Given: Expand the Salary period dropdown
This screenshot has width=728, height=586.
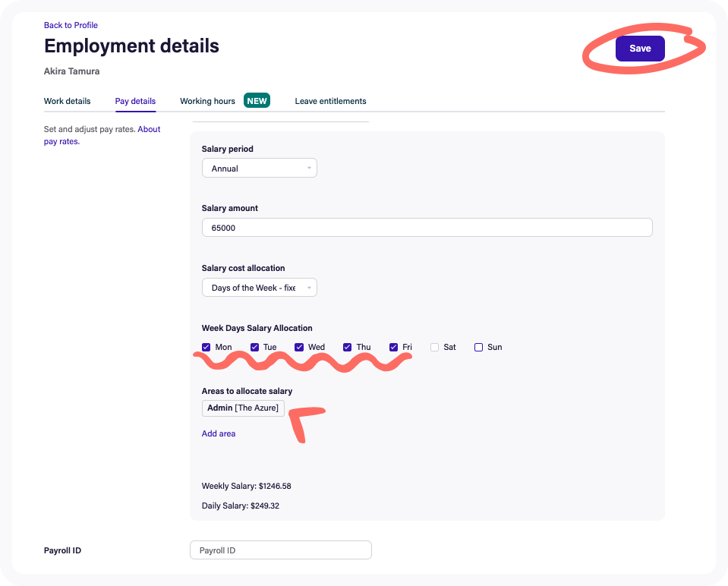Looking at the screenshot, I should [x=259, y=169].
